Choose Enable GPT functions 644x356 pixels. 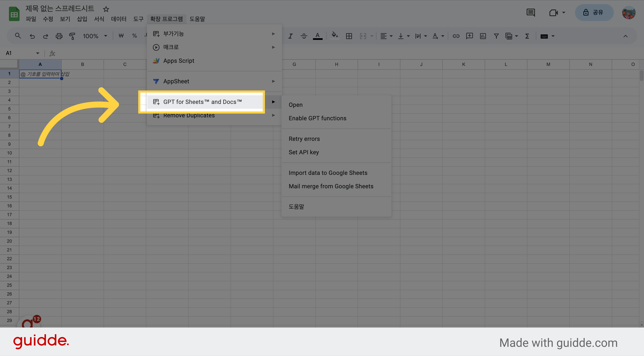click(336, 118)
